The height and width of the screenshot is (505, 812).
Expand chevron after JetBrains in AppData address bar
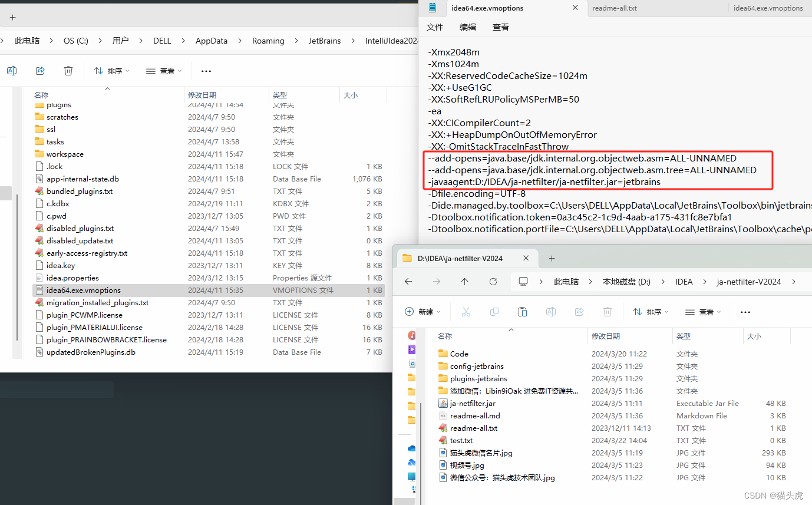pos(353,41)
